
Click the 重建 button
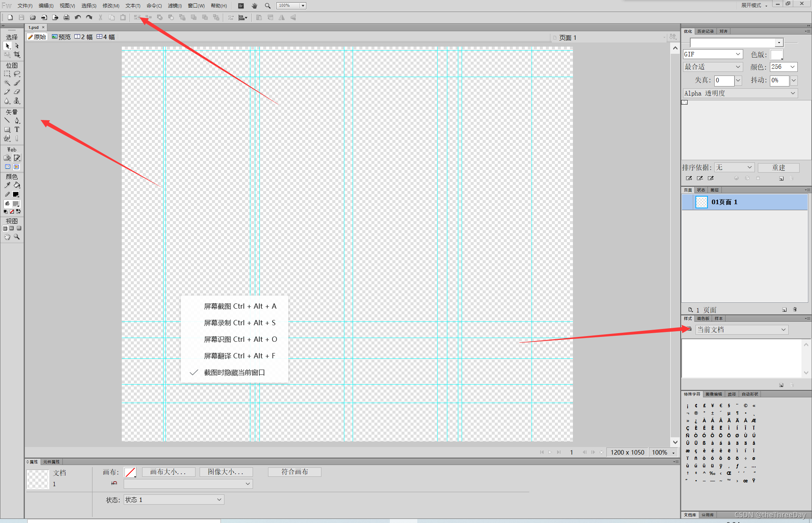pyautogui.click(x=779, y=167)
